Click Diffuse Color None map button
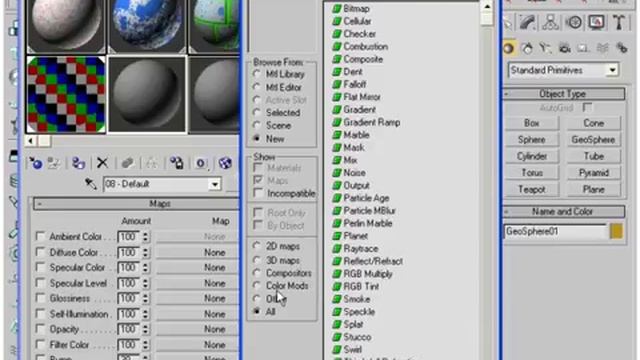640x360 pixels. (198, 253)
